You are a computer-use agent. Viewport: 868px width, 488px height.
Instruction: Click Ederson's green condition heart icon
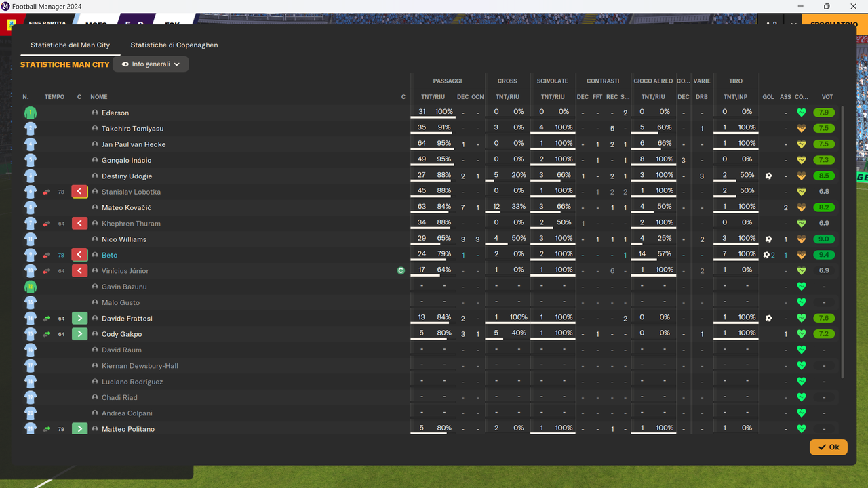click(x=801, y=113)
